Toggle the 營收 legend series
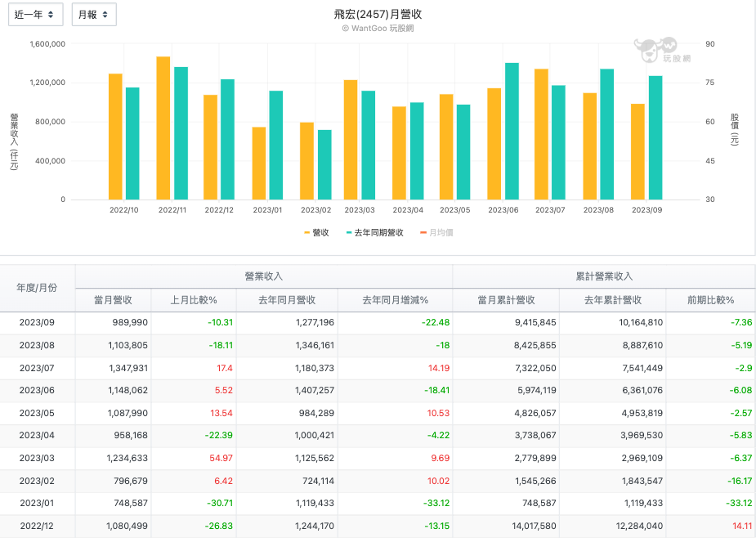The height and width of the screenshot is (538, 756). [316, 233]
